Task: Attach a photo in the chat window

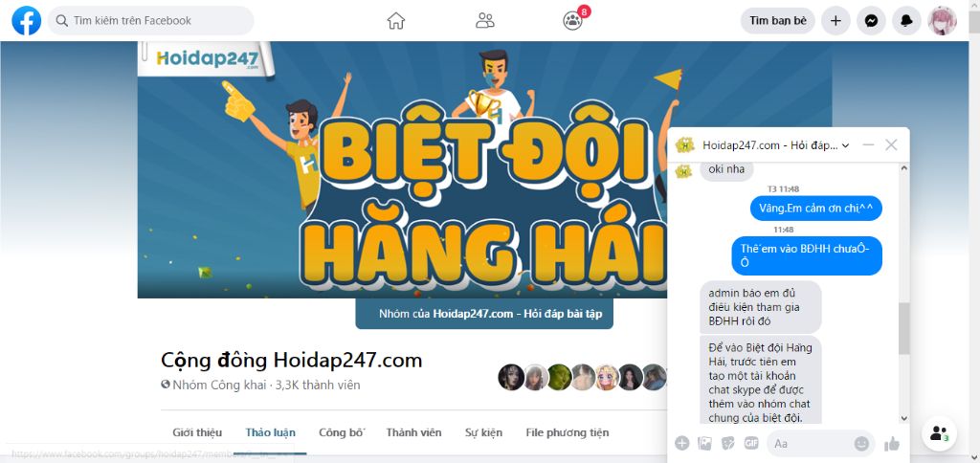Action: pos(705,444)
